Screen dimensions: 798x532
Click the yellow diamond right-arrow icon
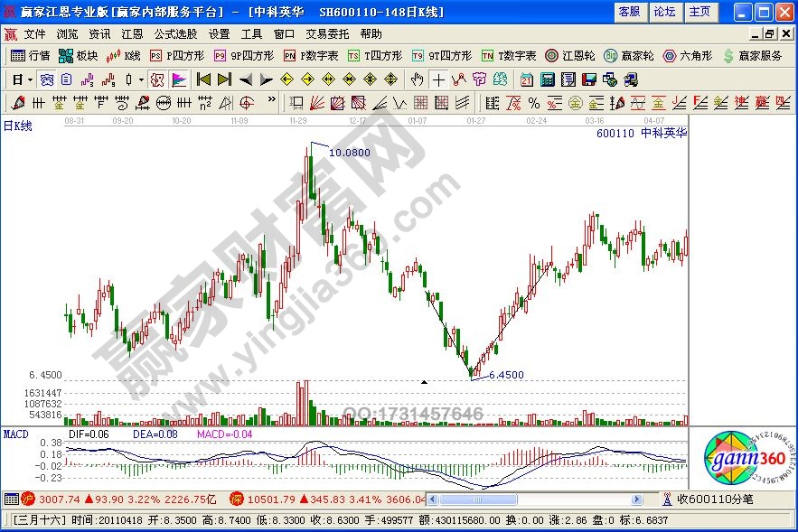[308, 79]
